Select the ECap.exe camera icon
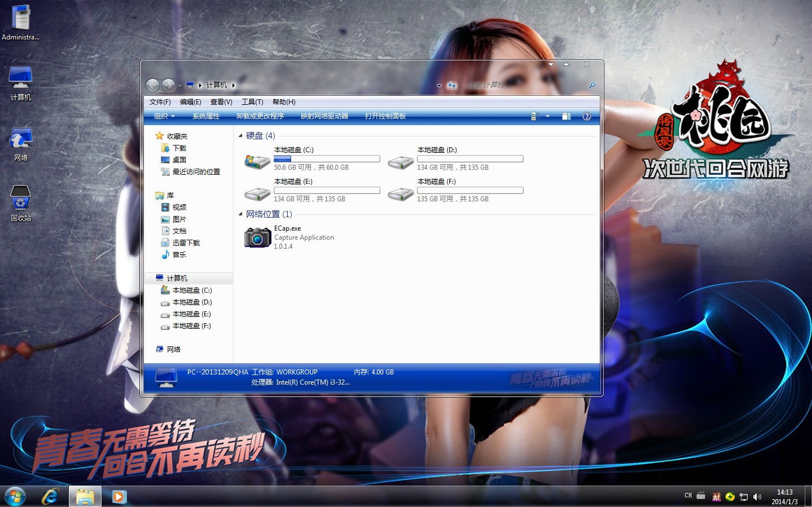812x507 pixels. pyautogui.click(x=258, y=237)
